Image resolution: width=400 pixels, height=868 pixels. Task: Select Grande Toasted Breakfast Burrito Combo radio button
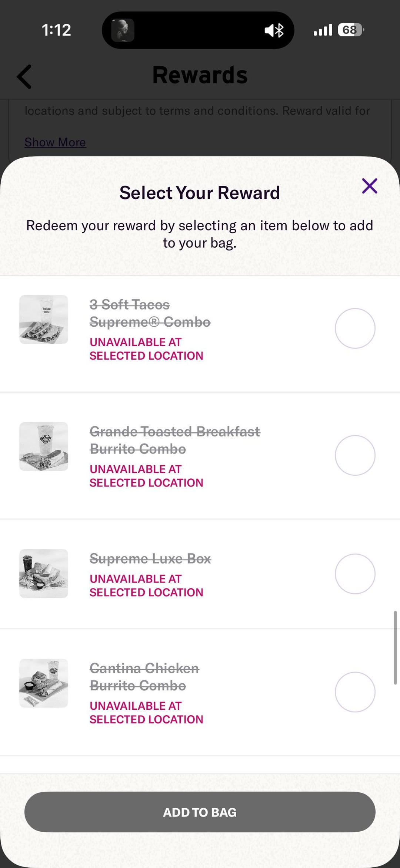[x=355, y=455]
